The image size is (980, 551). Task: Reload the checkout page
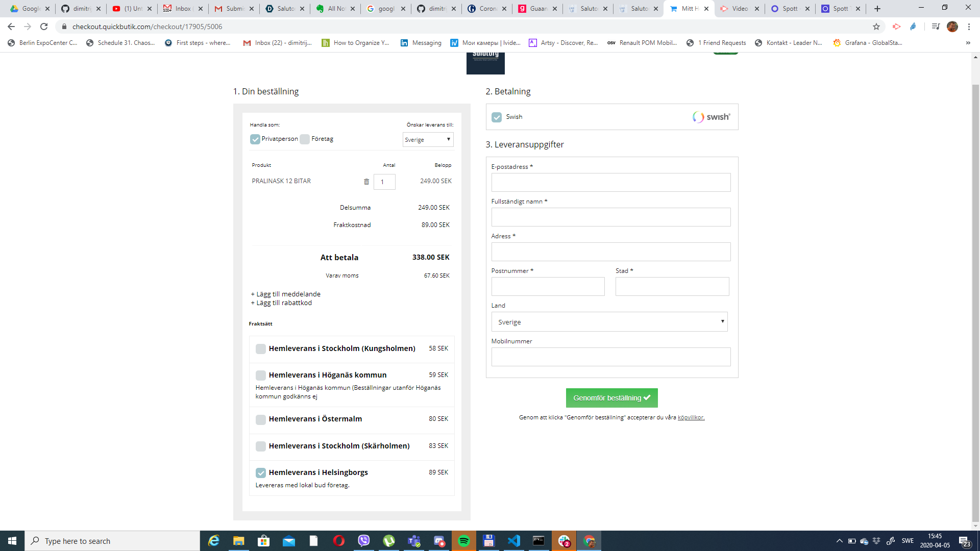tap(44, 27)
